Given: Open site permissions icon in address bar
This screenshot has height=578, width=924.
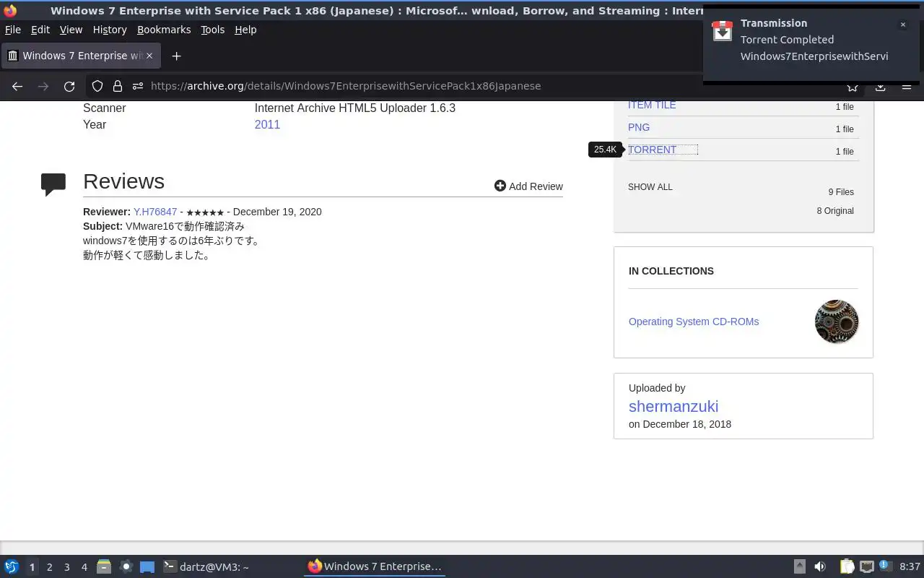Looking at the screenshot, I should pyautogui.click(x=138, y=86).
